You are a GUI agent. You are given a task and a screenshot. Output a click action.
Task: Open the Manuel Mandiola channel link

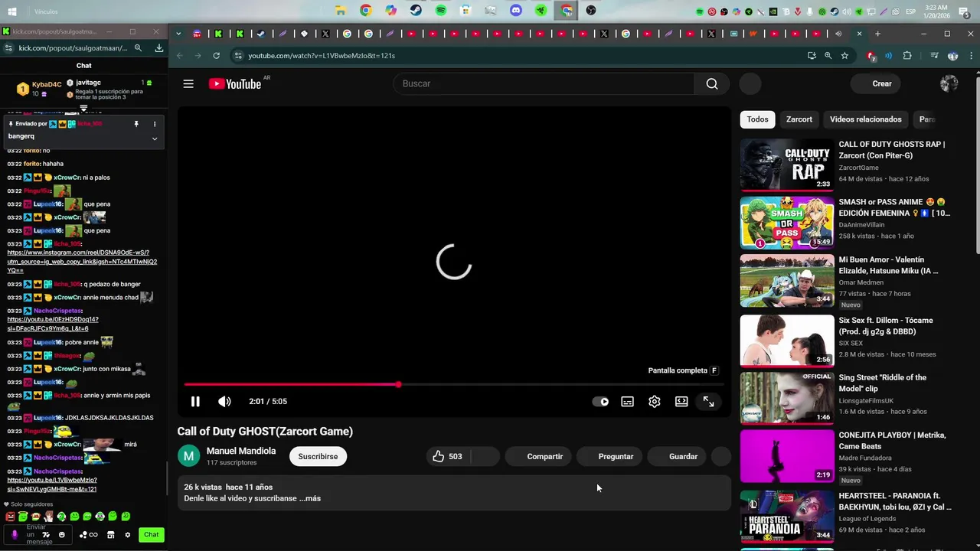point(241,451)
